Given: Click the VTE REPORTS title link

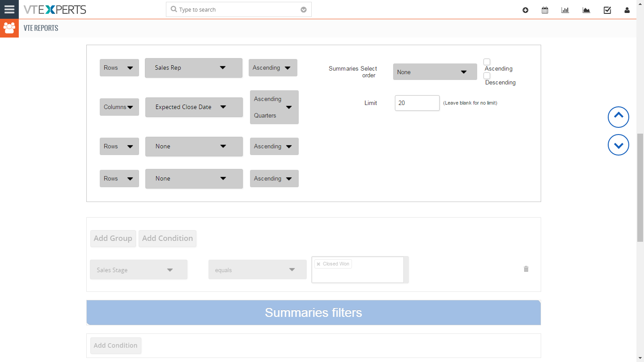Looking at the screenshot, I should point(41,28).
